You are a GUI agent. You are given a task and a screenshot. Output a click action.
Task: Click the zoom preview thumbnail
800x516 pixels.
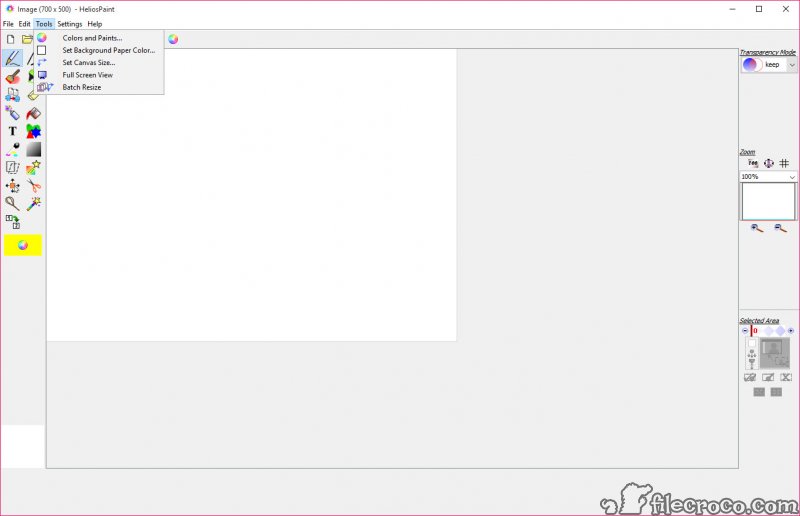(768, 202)
